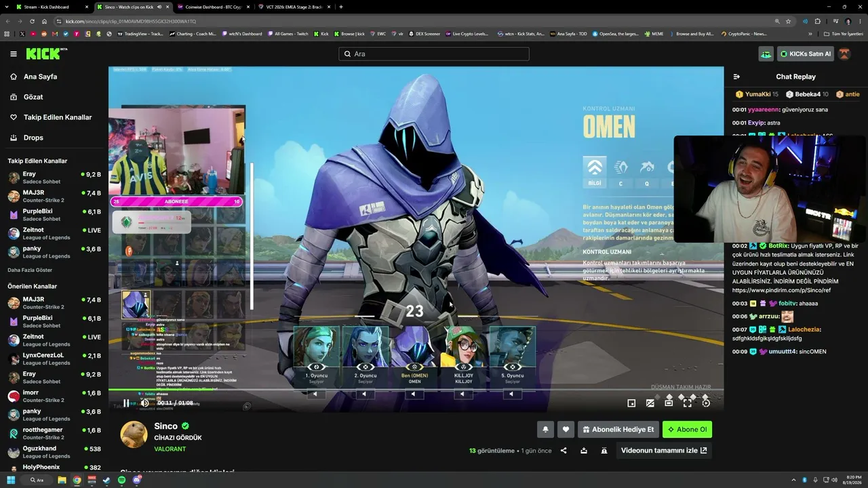This screenshot has height=488, width=868.
Task: Open a new browser tab
Action: [x=340, y=7]
